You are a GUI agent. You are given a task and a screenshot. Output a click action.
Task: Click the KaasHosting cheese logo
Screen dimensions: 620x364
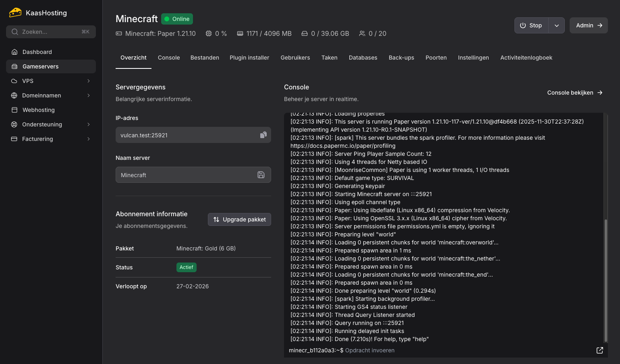click(15, 12)
